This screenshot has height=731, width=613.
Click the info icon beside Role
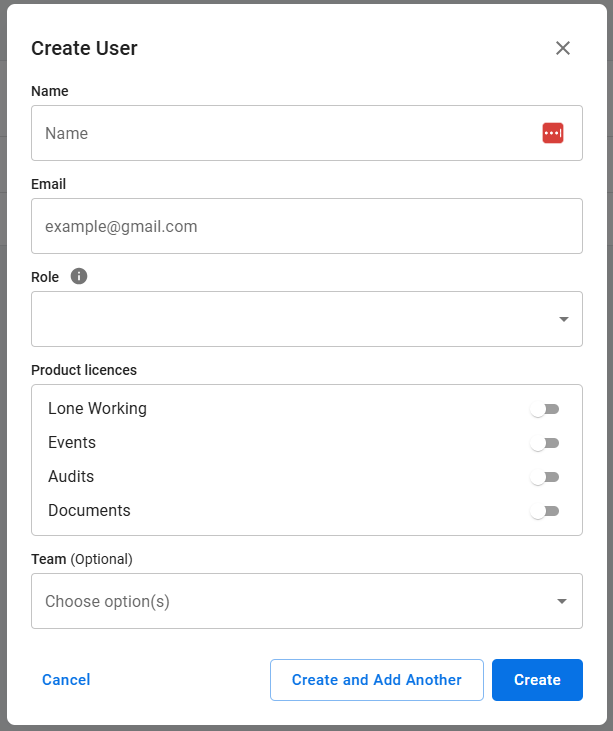pos(79,276)
